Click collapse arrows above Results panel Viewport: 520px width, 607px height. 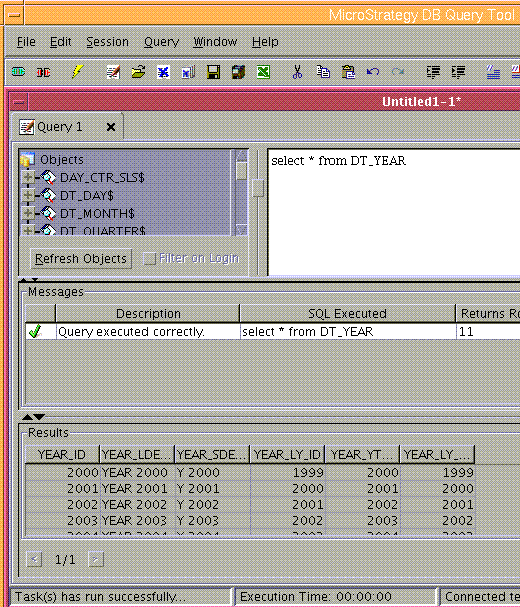33,417
